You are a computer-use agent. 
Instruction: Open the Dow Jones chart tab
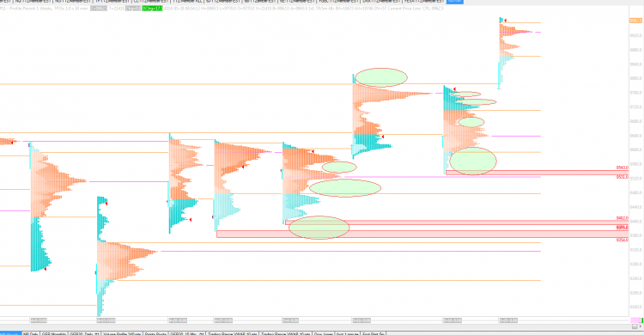[323, 334]
